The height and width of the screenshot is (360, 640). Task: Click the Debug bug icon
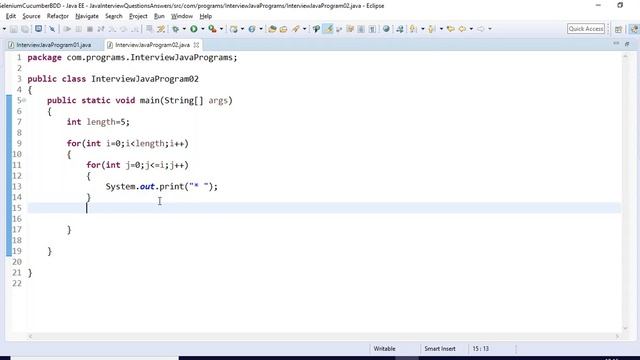(176, 29)
